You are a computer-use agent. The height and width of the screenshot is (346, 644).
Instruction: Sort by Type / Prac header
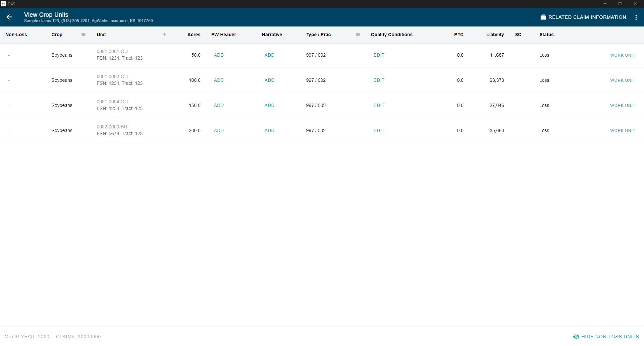[x=319, y=35]
